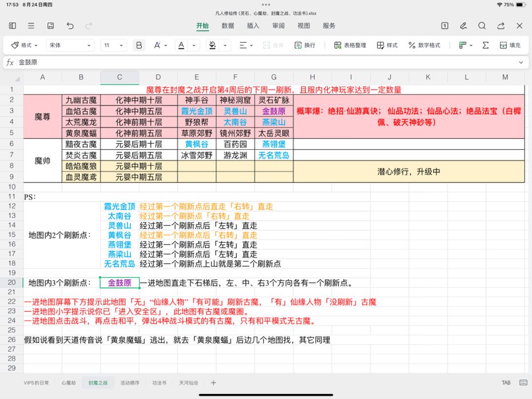Open the pen annotation tool

pos(463,26)
